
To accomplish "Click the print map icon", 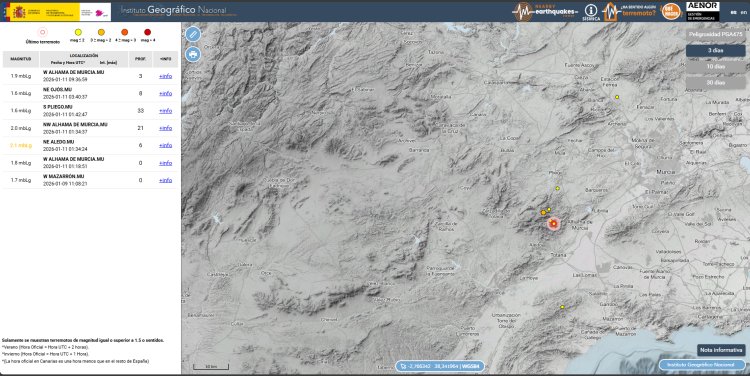I will pyautogui.click(x=193, y=54).
